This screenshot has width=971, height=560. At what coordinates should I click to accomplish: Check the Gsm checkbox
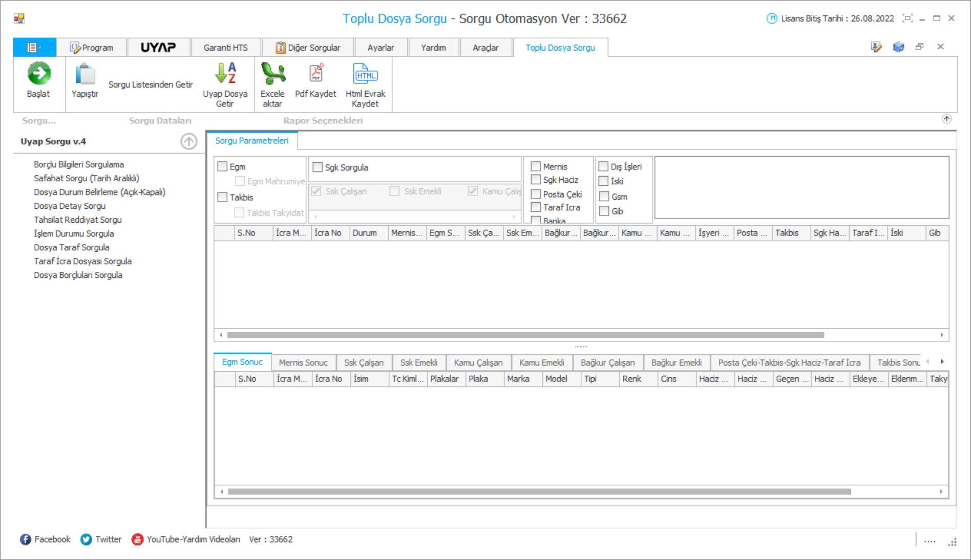604,197
